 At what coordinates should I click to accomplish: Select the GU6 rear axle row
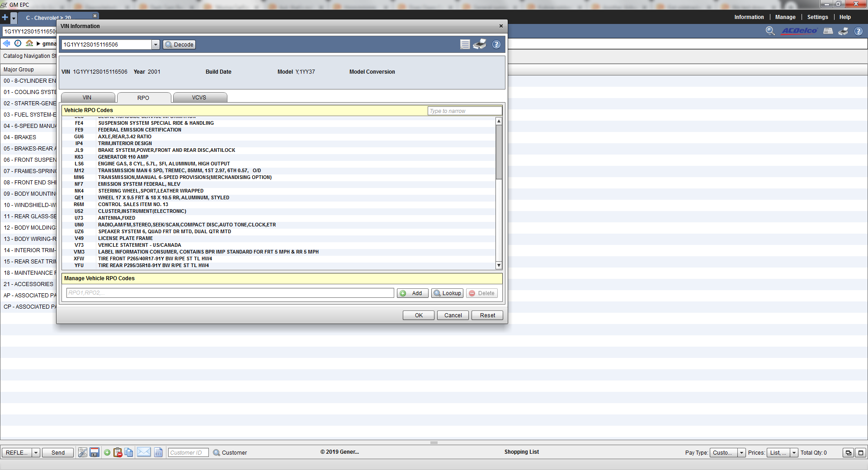click(278, 136)
